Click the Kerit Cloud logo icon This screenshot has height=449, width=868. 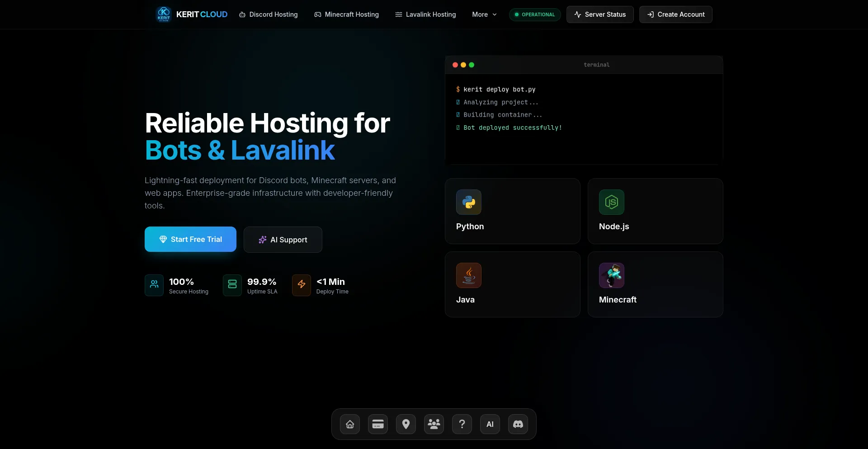pos(164,14)
